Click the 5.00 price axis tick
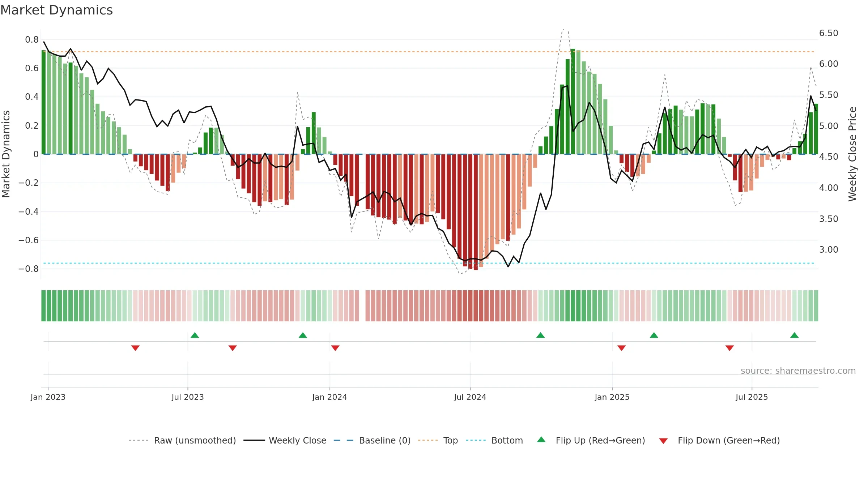The height and width of the screenshot is (488, 868). point(829,126)
